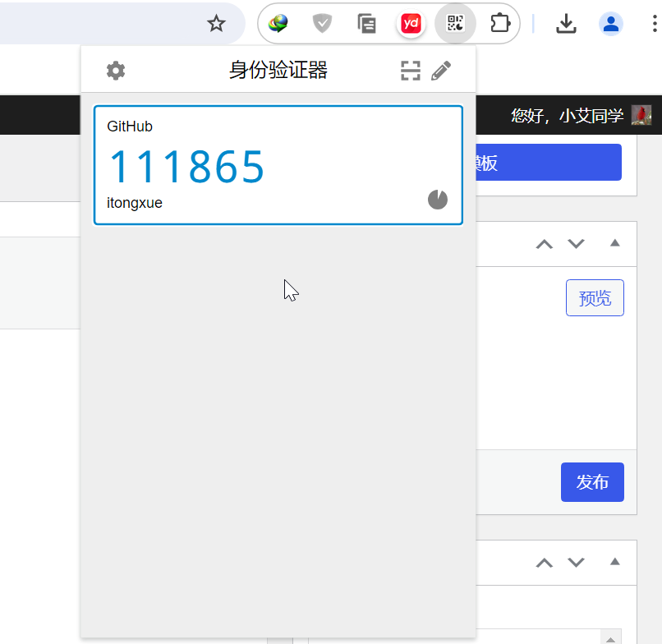Image resolution: width=662 pixels, height=644 pixels.
Task: Open the Chrome extensions puzzle icon
Action: (499, 24)
